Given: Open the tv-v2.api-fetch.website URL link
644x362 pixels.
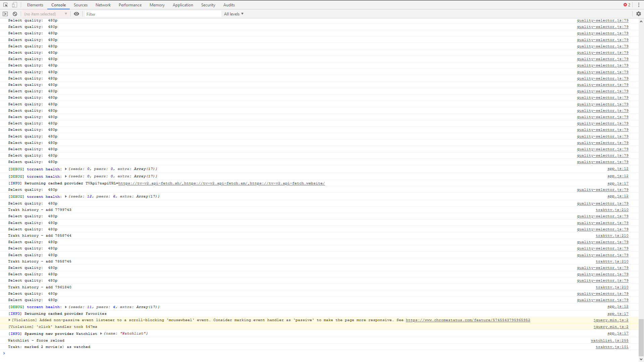Looking at the screenshot, I should click(287, 183).
